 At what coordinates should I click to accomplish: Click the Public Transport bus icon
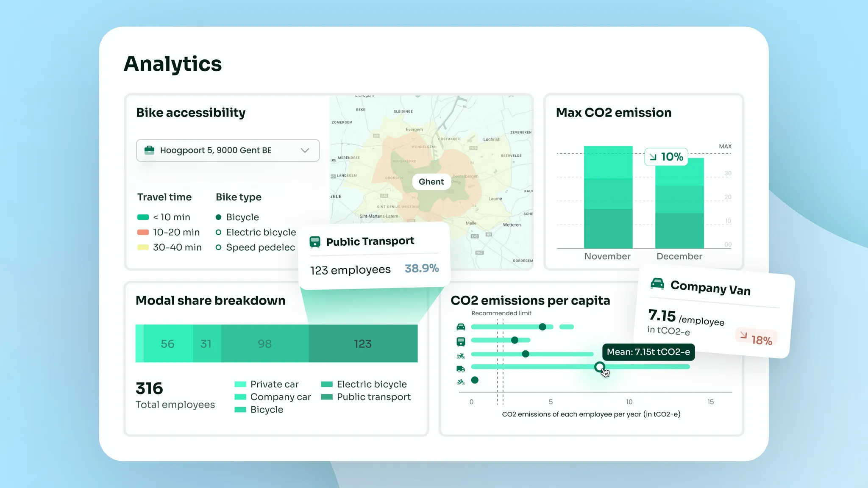[x=315, y=242]
